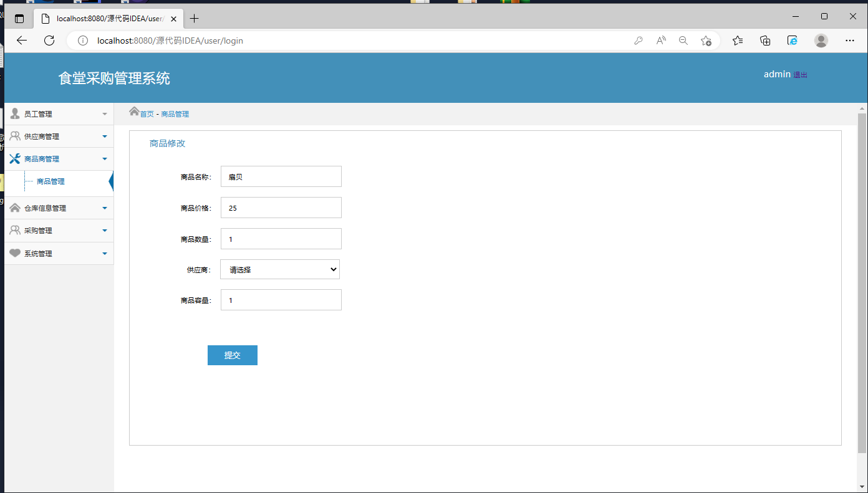
Task: Click the 供应商管理 people icon
Action: tap(15, 136)
